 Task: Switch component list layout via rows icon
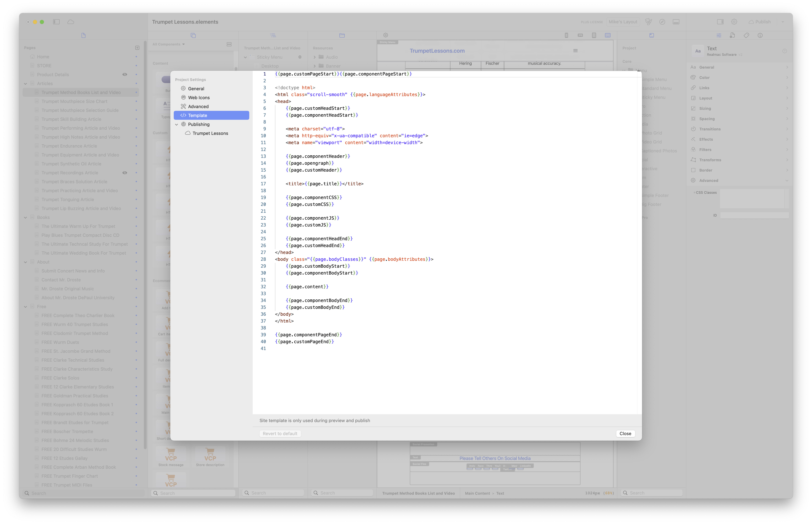pos(229,44)
